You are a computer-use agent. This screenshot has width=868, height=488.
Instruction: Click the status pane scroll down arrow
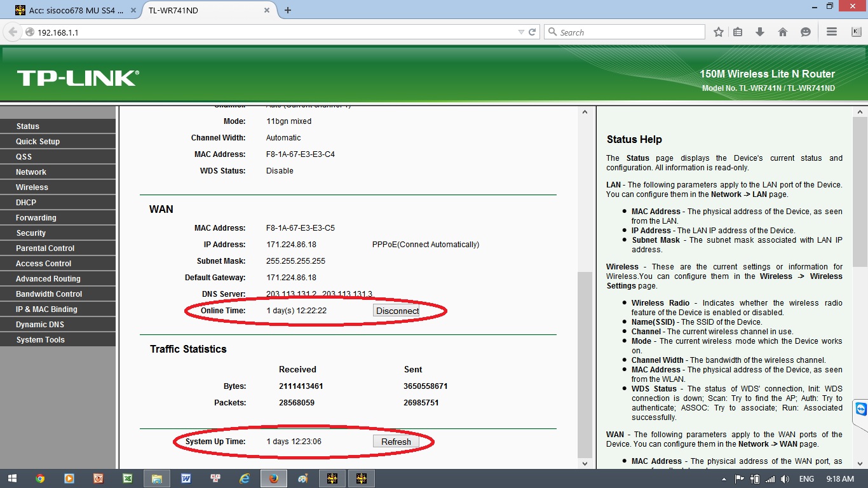pyautogui.click(x=585, y=463)
